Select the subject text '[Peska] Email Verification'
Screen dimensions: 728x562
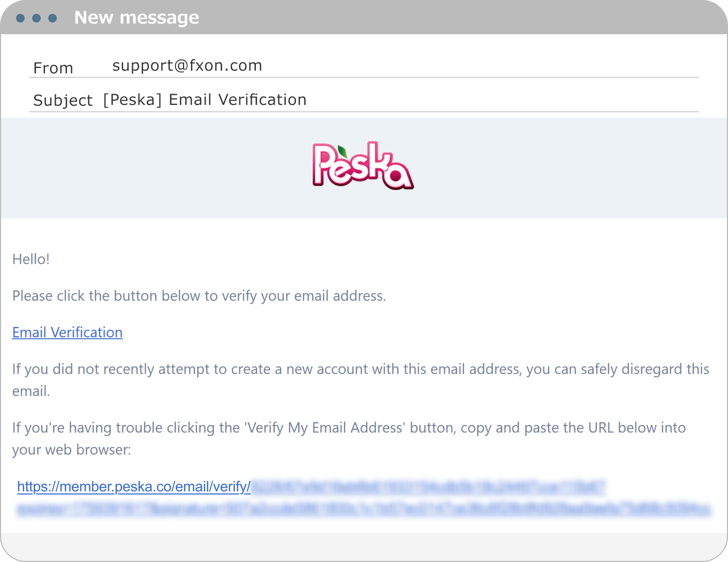(204, 100)
